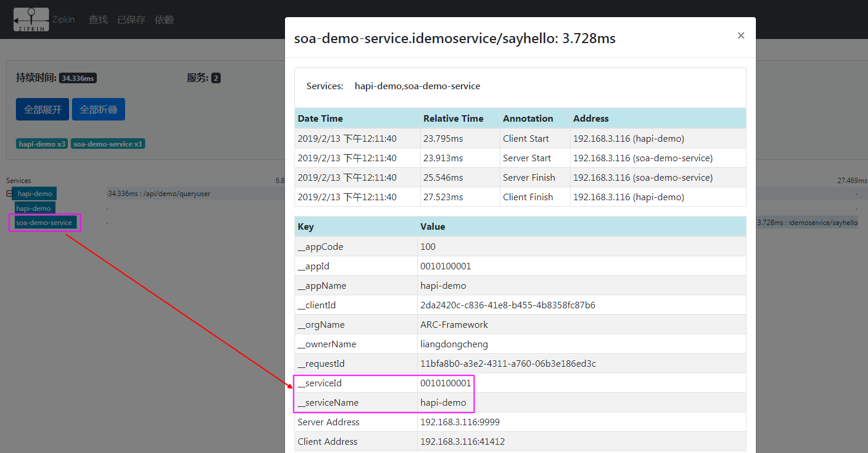Click the __appCode key cell
Image resolution: width=868 pixels, height=453 pixels.
click(356, 246)
